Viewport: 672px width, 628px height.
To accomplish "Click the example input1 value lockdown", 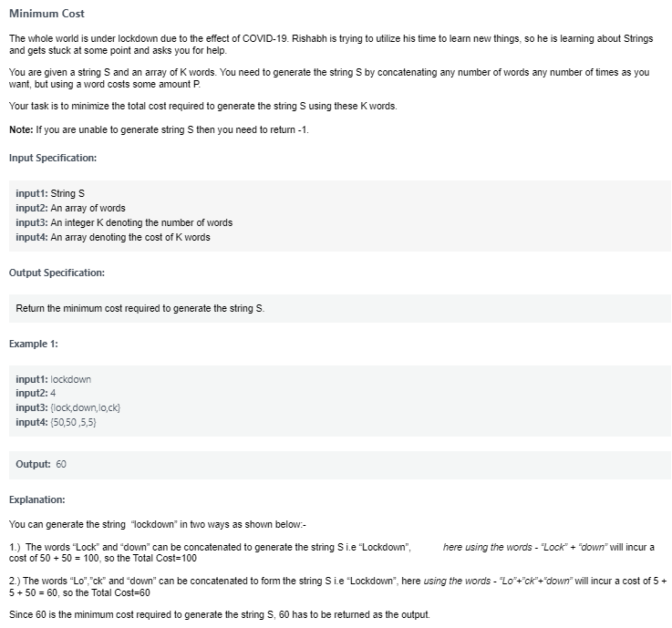I will pos(71,379).
